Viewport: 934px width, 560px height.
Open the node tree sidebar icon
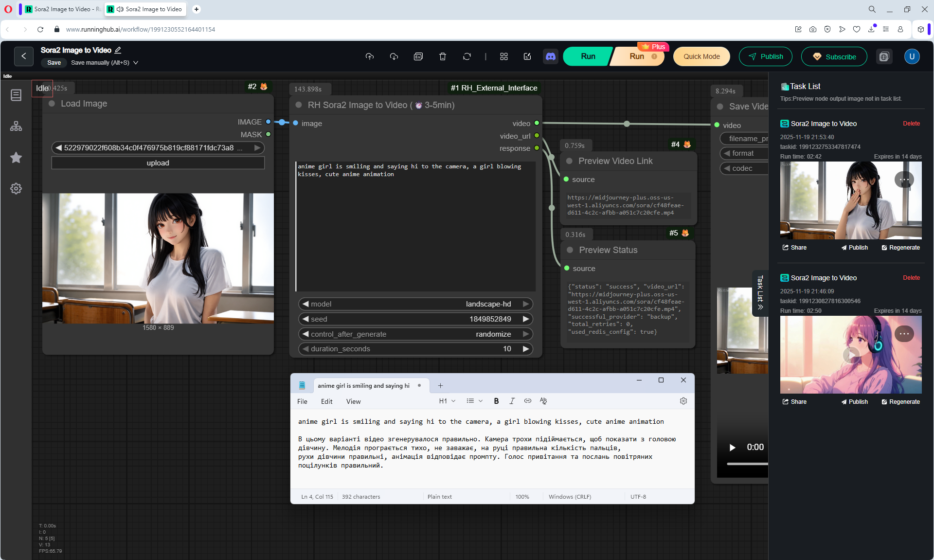click(x=16, y=126)
